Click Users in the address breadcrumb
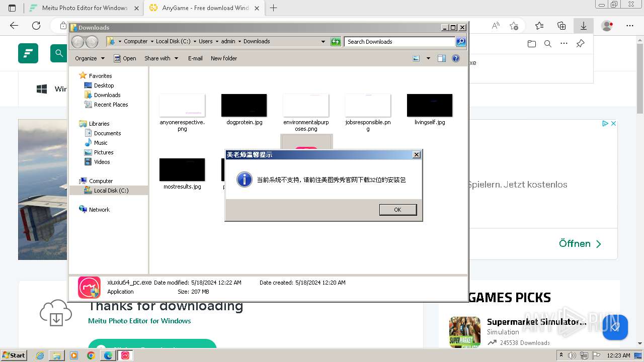 coord(205,42)
